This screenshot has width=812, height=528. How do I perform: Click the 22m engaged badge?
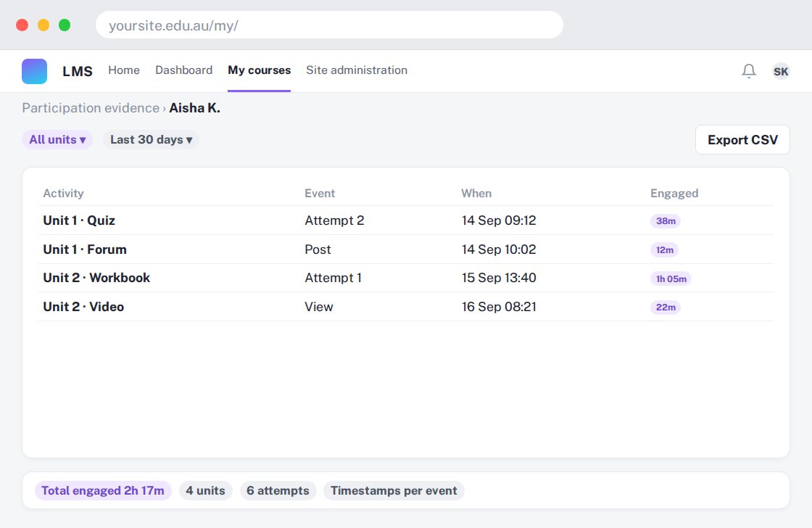coord(666,308)
